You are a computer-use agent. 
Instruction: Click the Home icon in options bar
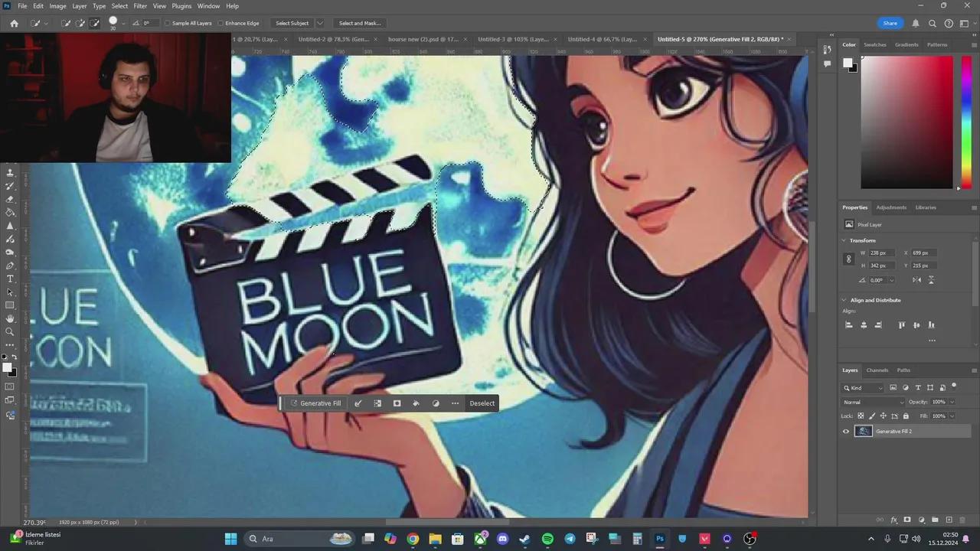pyautogui.click(x=14, y=23)
